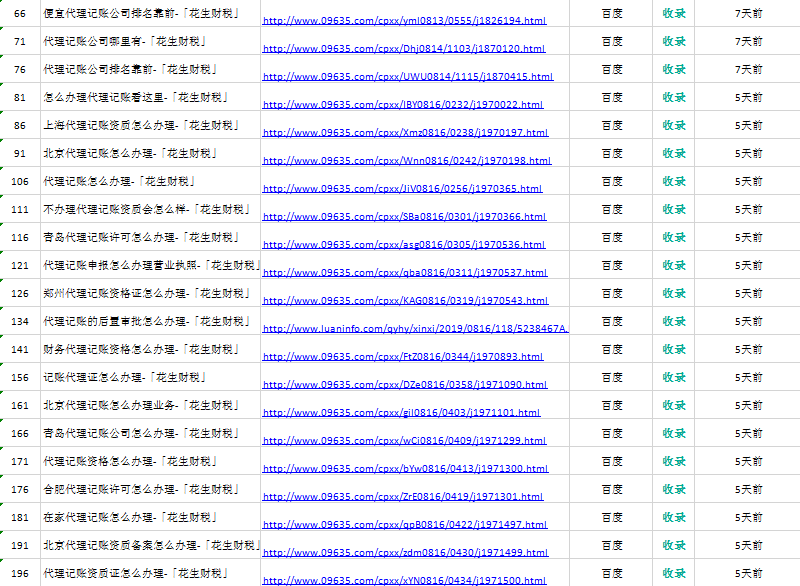Open the link ending j1970022.html
Viewport: 800px width, 586px height.
pyautogui.click(x=403, y=105)
